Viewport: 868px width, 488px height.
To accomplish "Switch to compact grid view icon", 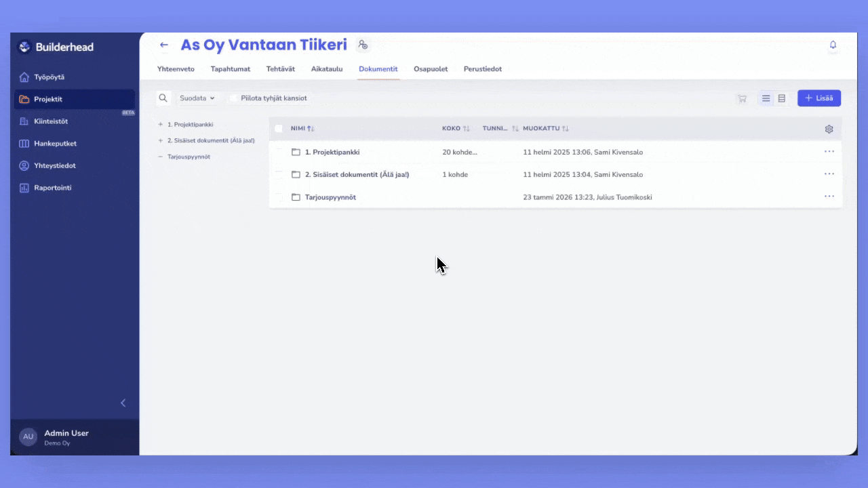I will point(781,98).
